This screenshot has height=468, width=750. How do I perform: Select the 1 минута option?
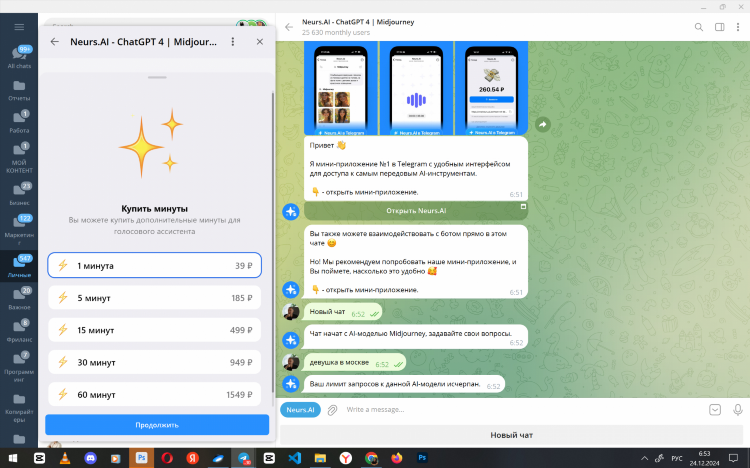tap(154, 265)
